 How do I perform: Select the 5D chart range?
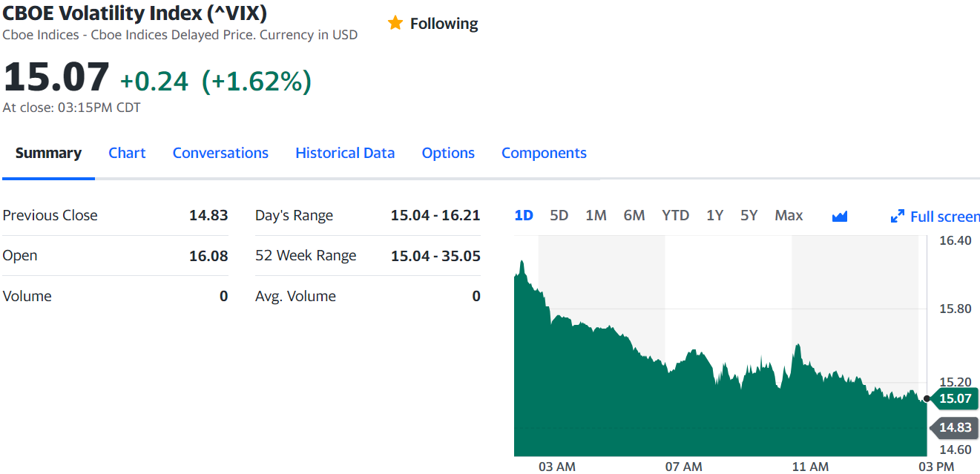[x=559, y=215]
